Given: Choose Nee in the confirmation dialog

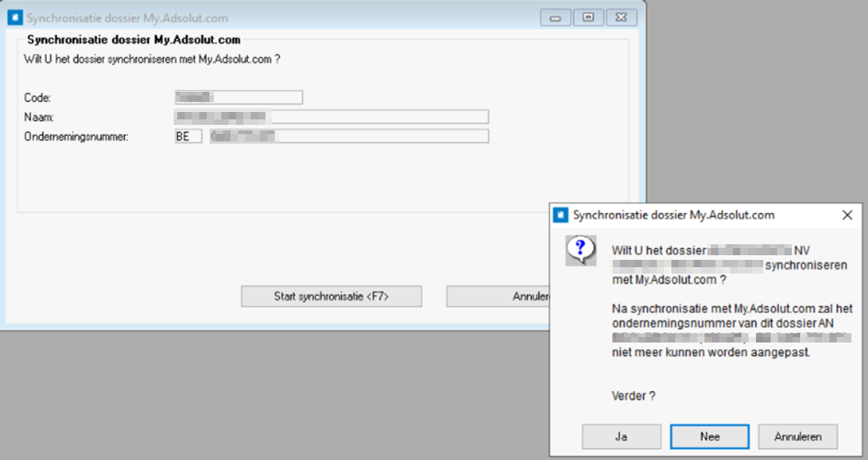Looking at the screenshot, I should click(x=709, y=436).
